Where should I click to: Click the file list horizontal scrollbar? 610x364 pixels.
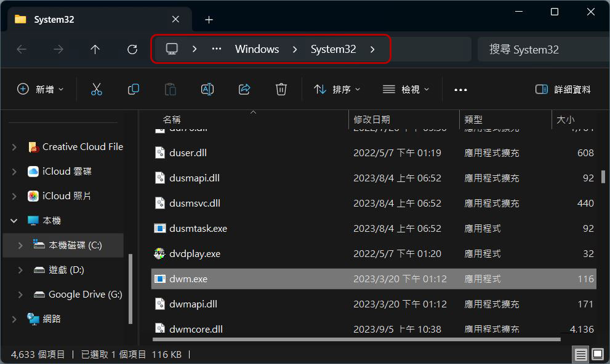pyautogui.click(x=356, y=339)
